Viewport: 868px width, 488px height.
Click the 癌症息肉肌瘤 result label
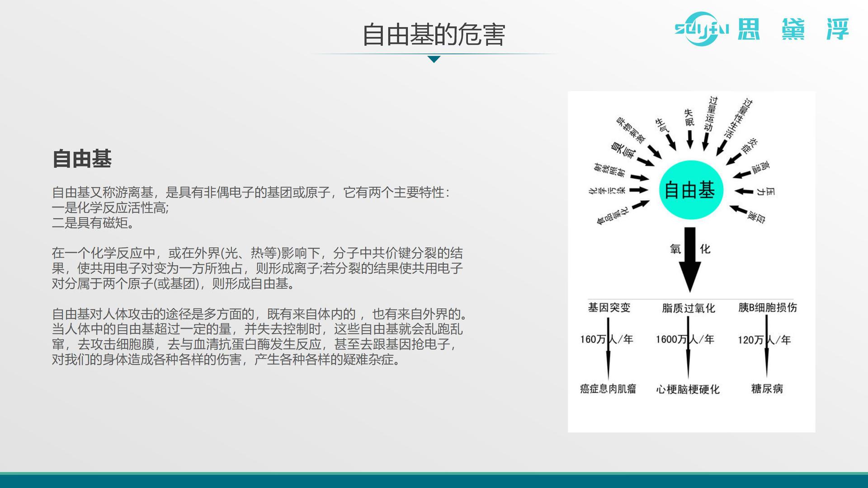(608, 389)
